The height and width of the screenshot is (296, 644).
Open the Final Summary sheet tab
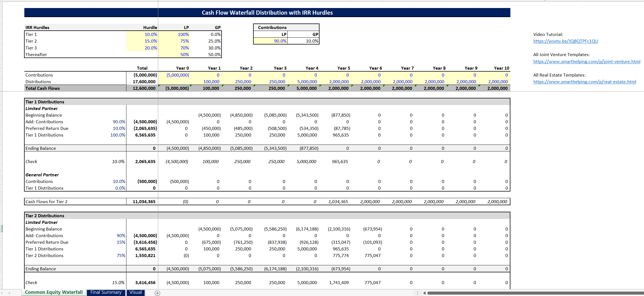pyautogui.click(x=106, y=292)
